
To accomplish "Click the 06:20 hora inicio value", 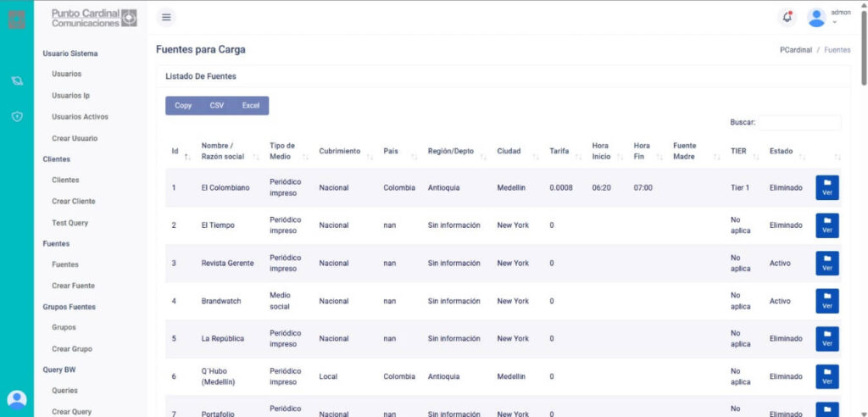I will tap(601, 187).
